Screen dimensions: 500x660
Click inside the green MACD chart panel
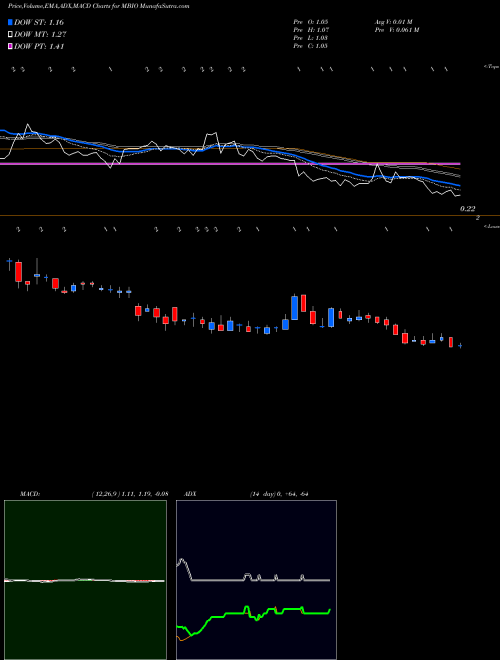pyautogui.click(x=85, y=580)
